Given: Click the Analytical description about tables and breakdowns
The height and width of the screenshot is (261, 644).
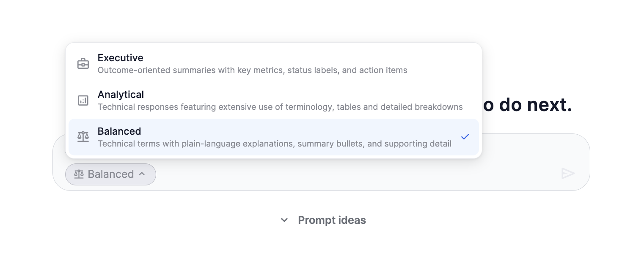Looking at the screenshot, I should tap(280, 107).
